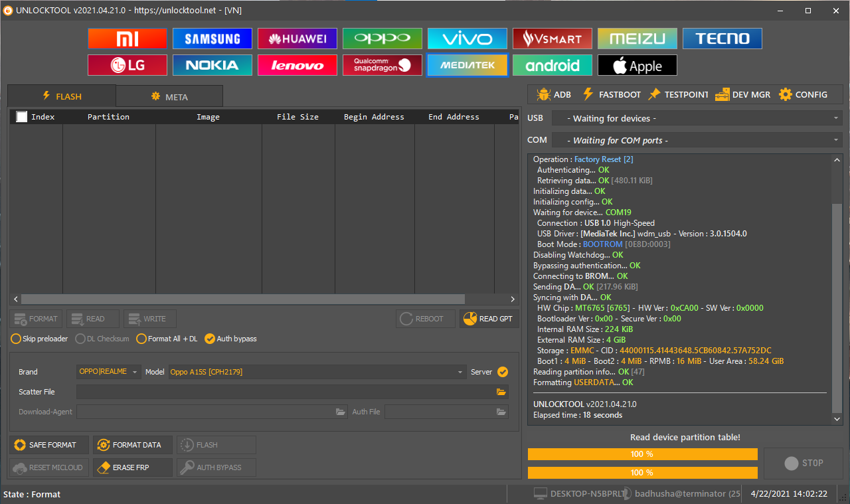The height and width of the screenshot is (504, 850).
Task: Select the Huawei brand tile
Action: pos(297,39)
